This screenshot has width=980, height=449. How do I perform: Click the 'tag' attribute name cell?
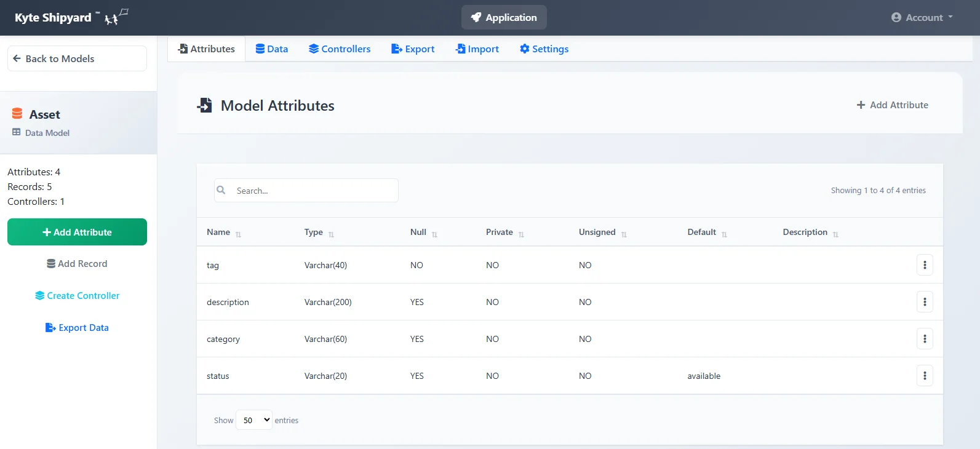coord(213,265)
